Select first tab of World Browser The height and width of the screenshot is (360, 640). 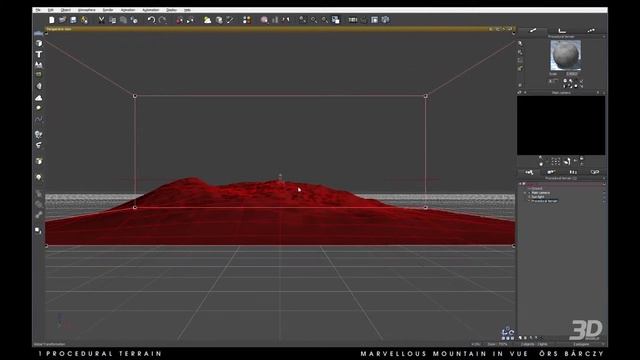coord(529,172)
